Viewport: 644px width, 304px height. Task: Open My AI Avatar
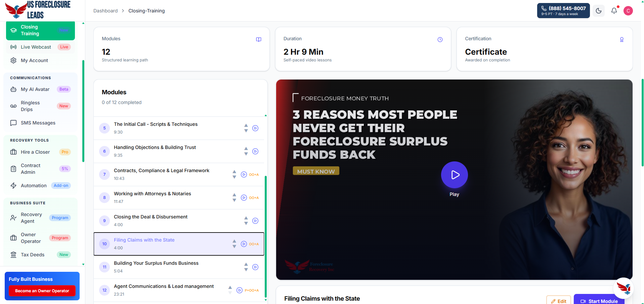40,89
